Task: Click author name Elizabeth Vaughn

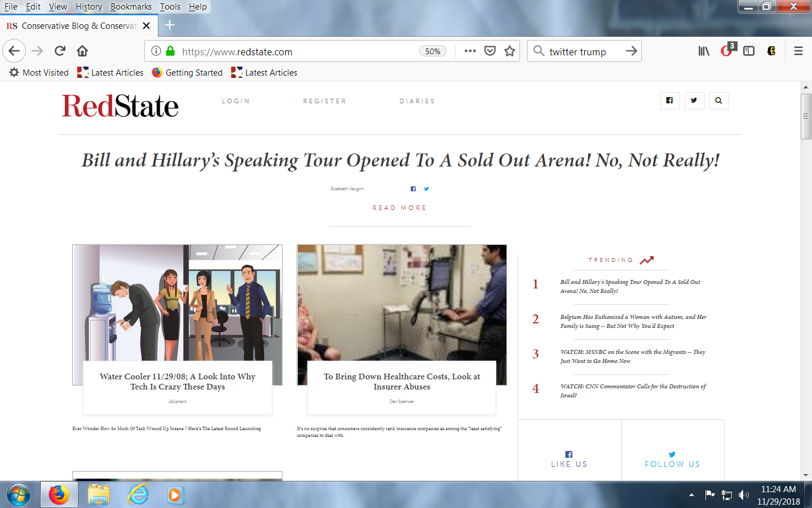Action: pyautogui.click(x=347, y=189)
